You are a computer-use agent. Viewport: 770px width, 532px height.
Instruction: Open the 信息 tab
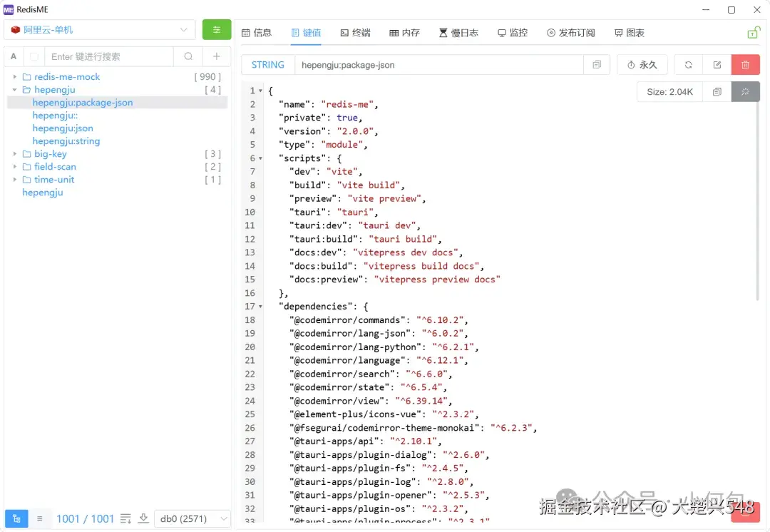coord(257,33)
